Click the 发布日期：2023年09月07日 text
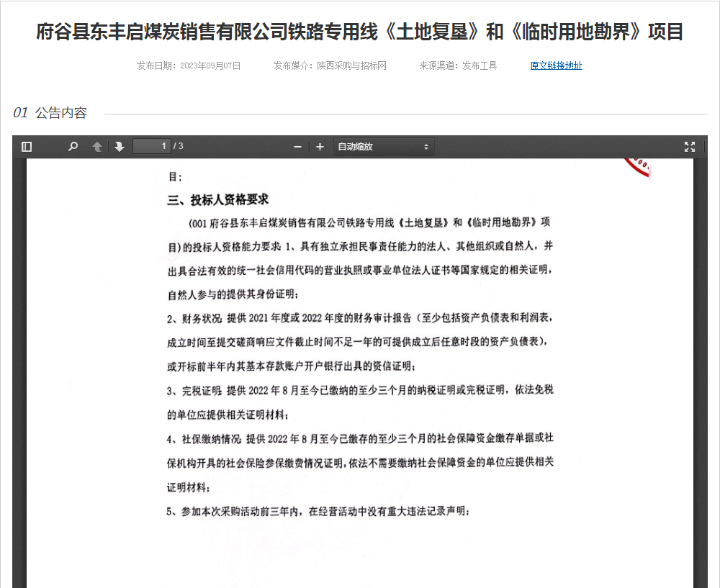This screenshot has width=720, height=588. 189,65
